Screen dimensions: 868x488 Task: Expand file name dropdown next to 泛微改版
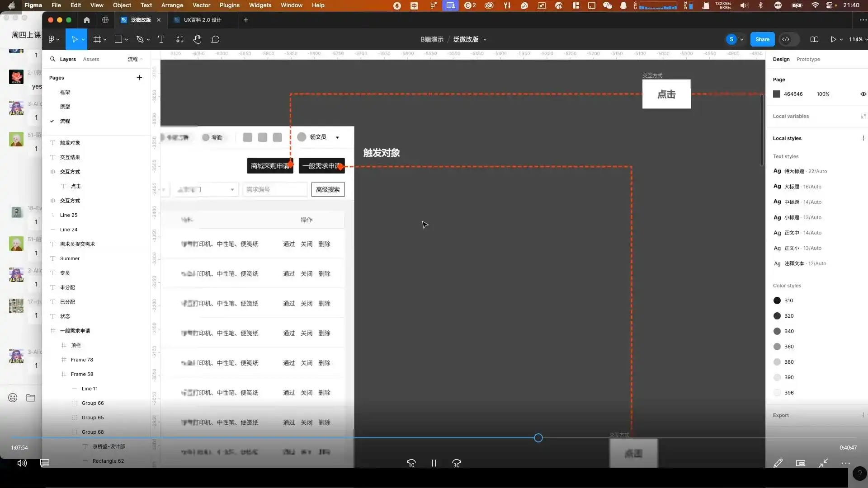pyautogui.click(x=485, y=40)
